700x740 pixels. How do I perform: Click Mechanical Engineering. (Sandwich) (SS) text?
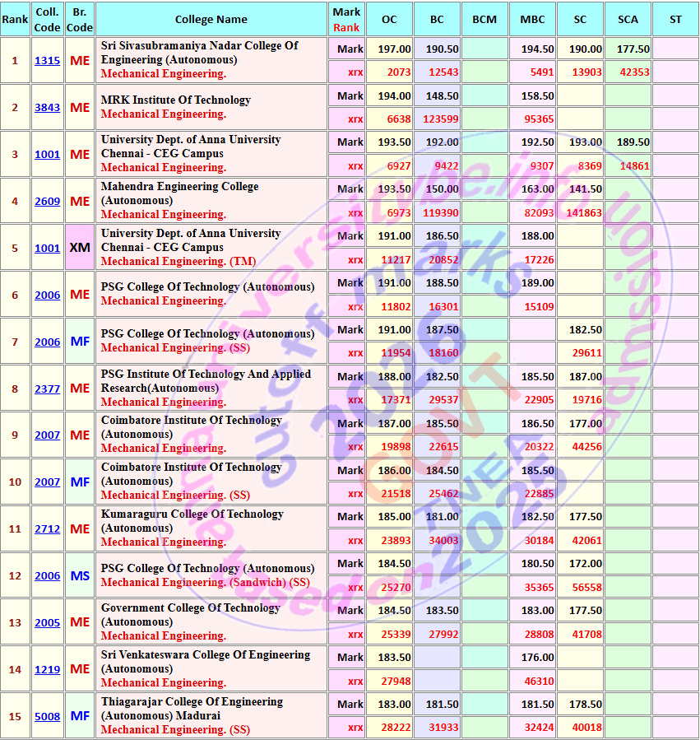point(205,583)
